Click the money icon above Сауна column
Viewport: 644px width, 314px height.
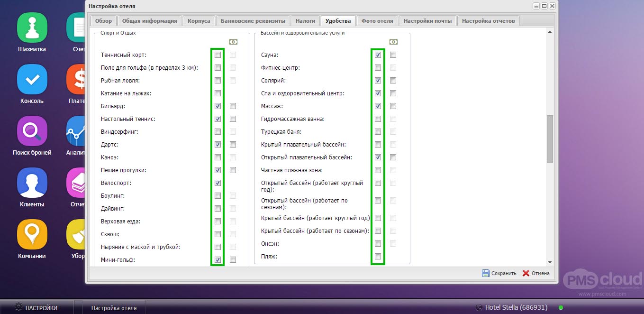coord(393,42)
